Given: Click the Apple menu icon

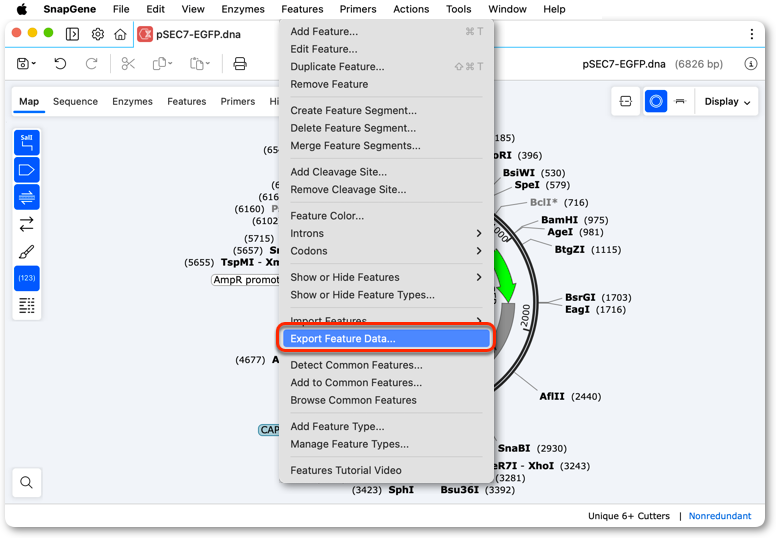Looking at the screenshot, I should [x=22, y=9].
